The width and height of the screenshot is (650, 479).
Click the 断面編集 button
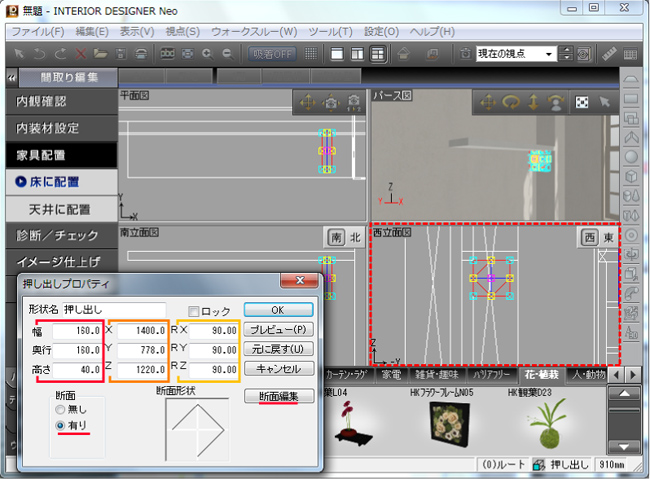(278, 396)
